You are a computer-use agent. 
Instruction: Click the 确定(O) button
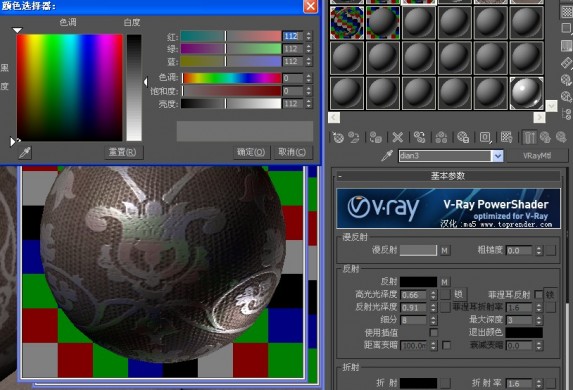pos(251,152)
